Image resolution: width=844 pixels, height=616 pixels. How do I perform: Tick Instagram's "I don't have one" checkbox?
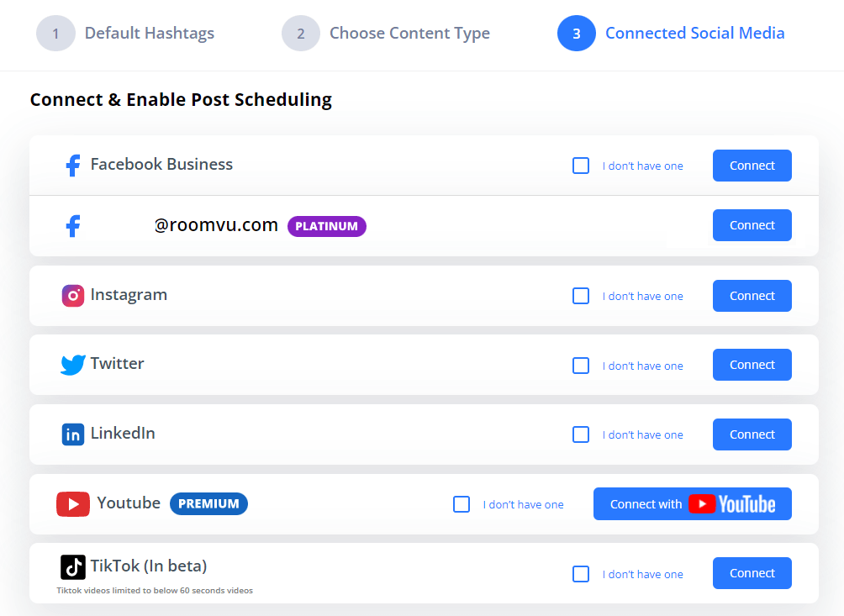581,296
